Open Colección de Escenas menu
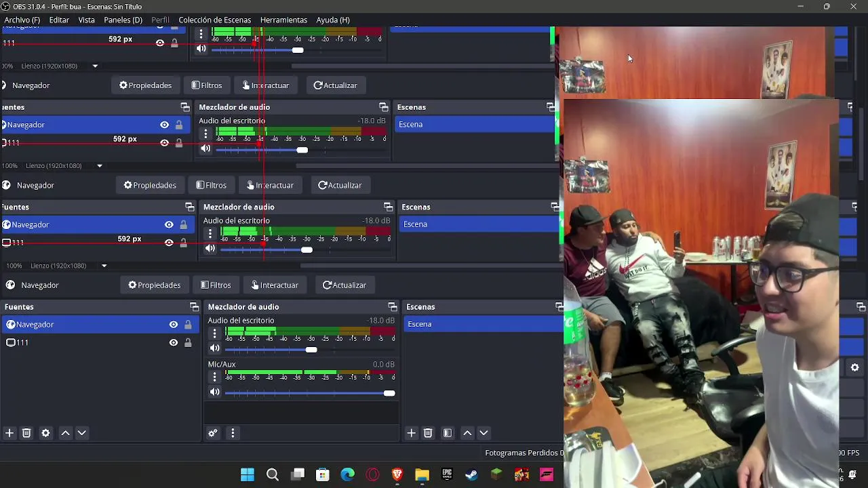Screen dimensions: 868x488 (x=214, y=20)
